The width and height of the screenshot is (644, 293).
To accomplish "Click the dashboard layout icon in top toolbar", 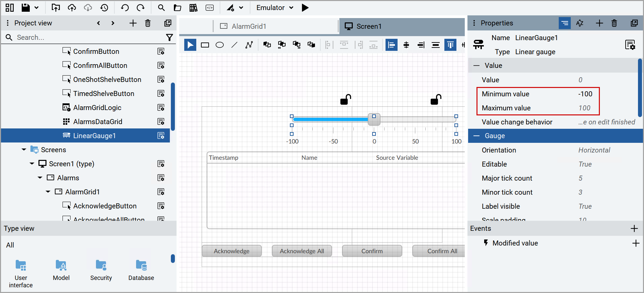I will (x=10, y=8).
